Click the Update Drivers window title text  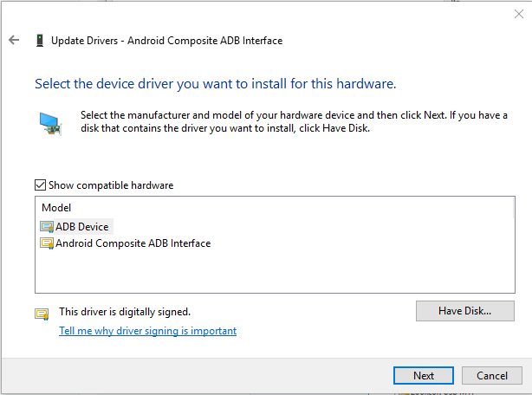click(166, 41)
